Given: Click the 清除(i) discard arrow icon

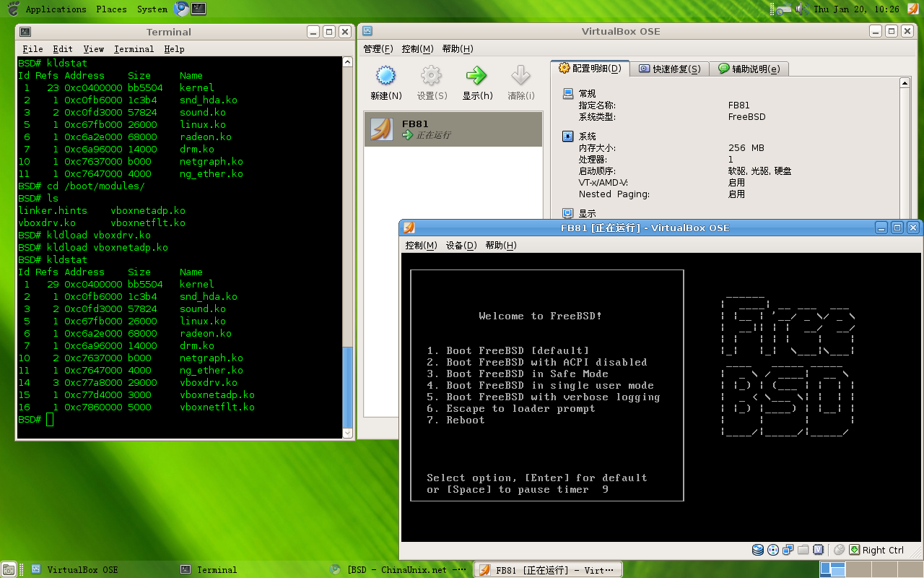Looking at the screenshot, I should (x=520, y=76).
